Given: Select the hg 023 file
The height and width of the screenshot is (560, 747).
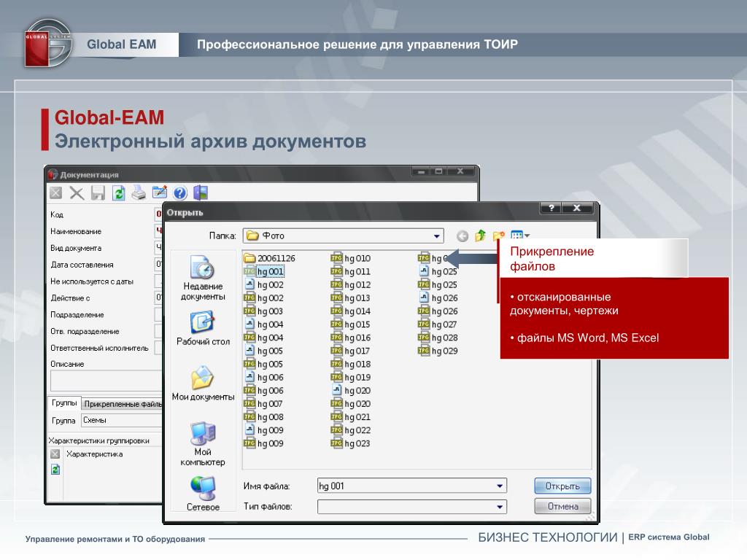Looking at the screenshot, I should click(x=351, y=444).
